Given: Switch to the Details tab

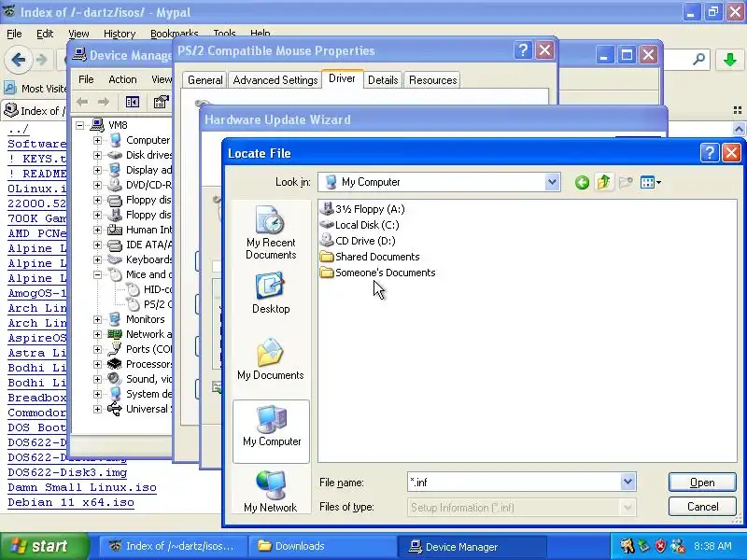Looking at the screenshot, I should pos(383,80).
